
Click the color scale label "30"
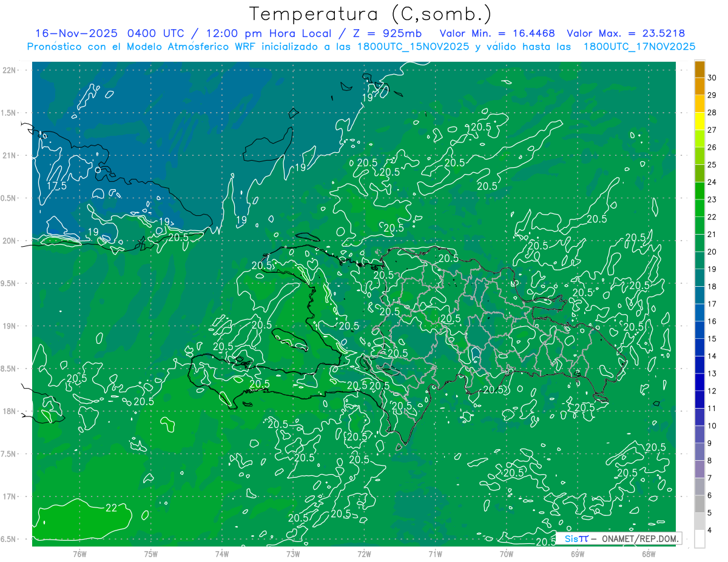pos(712,77)
